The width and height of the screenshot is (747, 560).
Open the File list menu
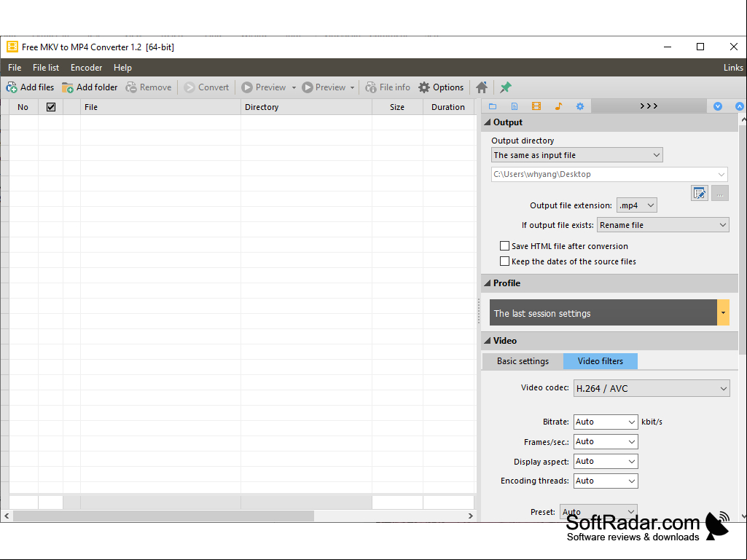coord(46,68)
